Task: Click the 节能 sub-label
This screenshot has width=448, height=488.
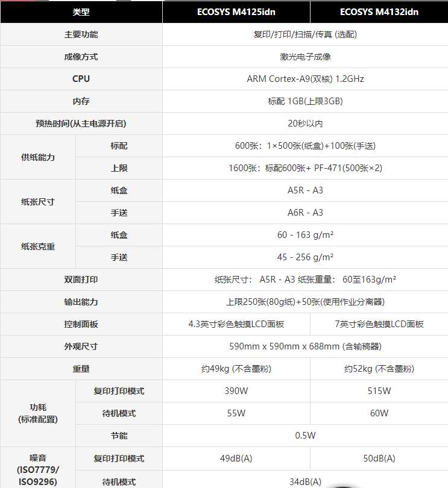Action: (x=119, y=436)
